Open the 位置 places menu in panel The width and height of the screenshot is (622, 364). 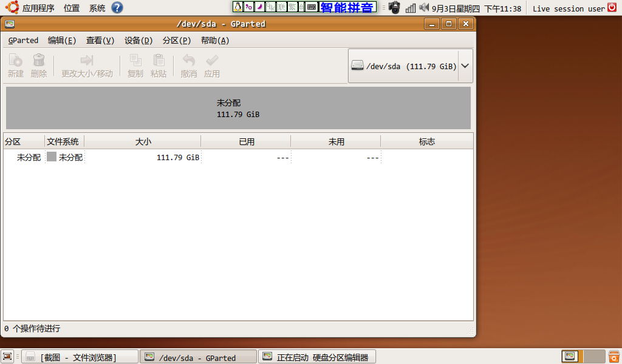pos(72,8)
